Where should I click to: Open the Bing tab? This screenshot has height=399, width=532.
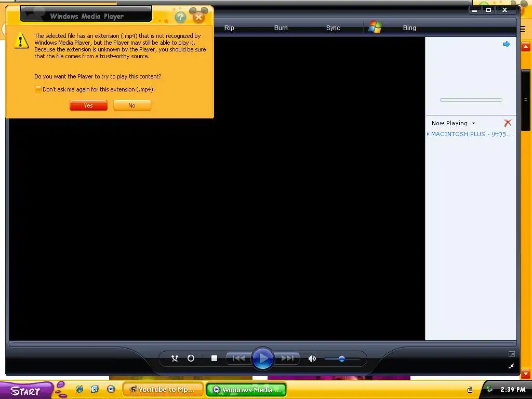[x=409, y=28]
